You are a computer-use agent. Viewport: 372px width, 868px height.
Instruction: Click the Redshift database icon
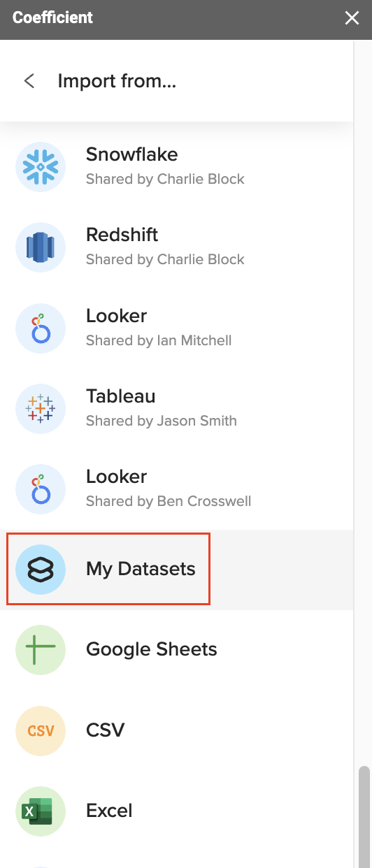click(x=41, y=247)
